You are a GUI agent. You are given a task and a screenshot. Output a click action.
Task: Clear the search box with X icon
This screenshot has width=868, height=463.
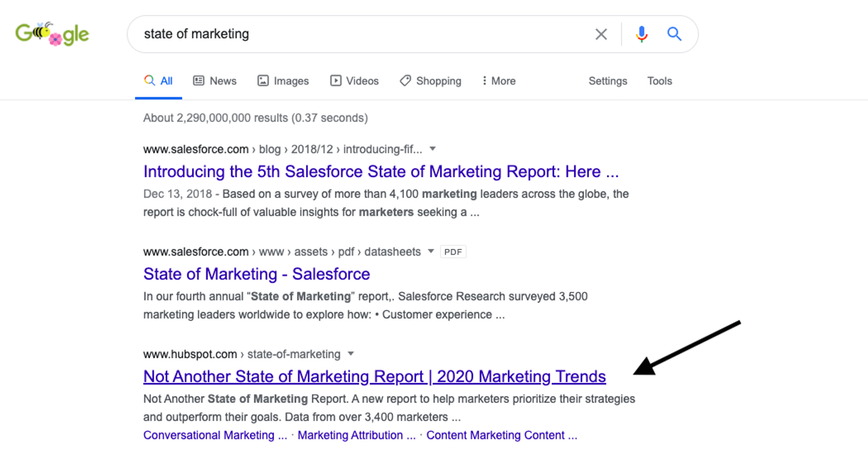(601, 34)
